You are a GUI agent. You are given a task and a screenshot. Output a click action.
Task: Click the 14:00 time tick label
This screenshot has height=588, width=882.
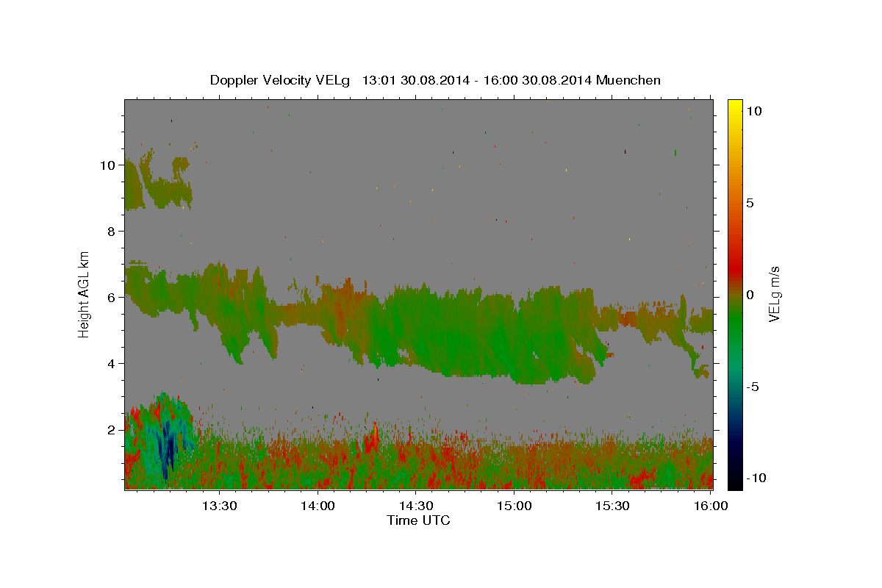point(318,506)
